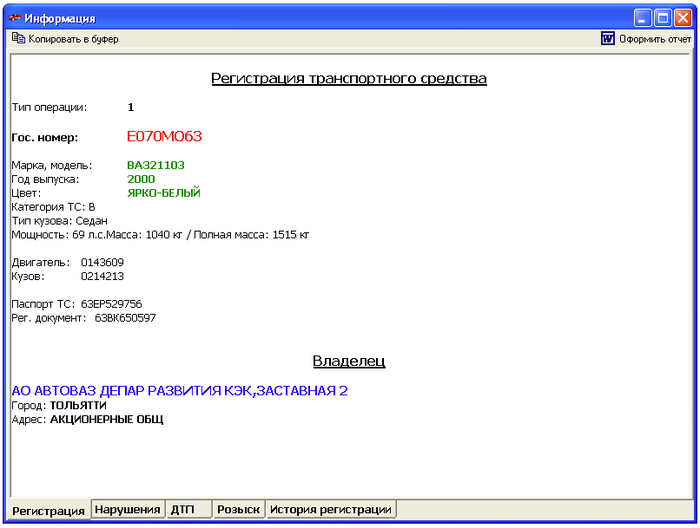
Task: Click vehicle passport 63ЕР529756
Action: tap(111, 304)
